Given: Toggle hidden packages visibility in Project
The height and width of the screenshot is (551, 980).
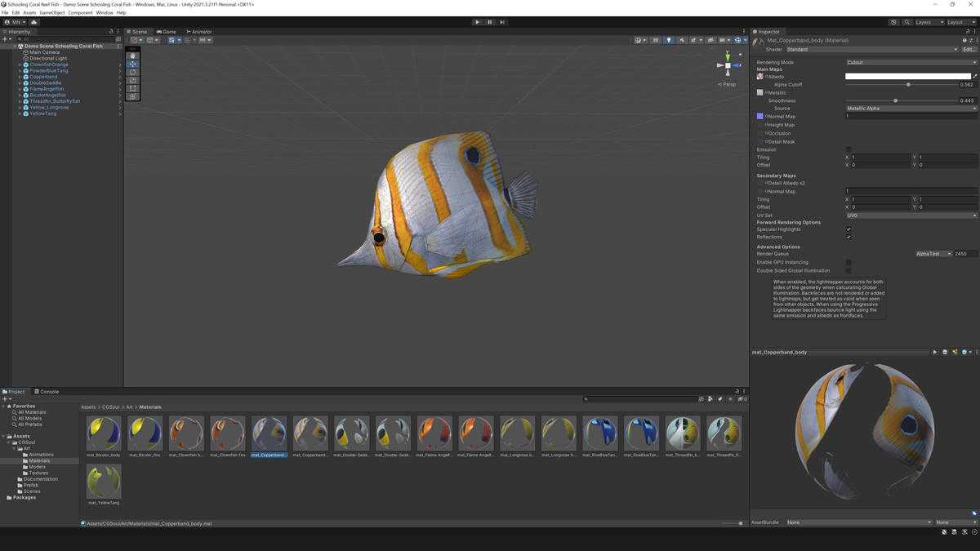Looking at the screenshot, I should (742, 399).
